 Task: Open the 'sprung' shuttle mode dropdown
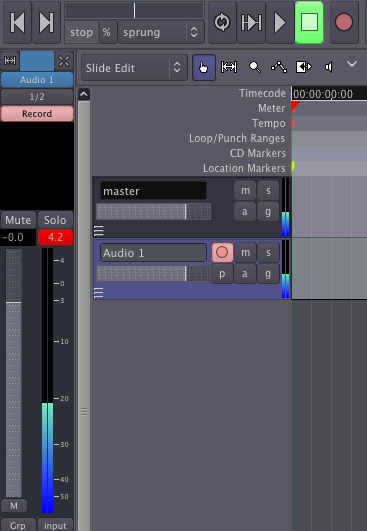[161, 32]
